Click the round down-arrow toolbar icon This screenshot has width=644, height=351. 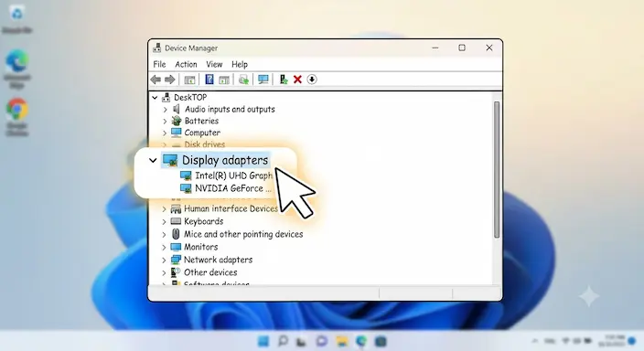[x=312, y=80]
